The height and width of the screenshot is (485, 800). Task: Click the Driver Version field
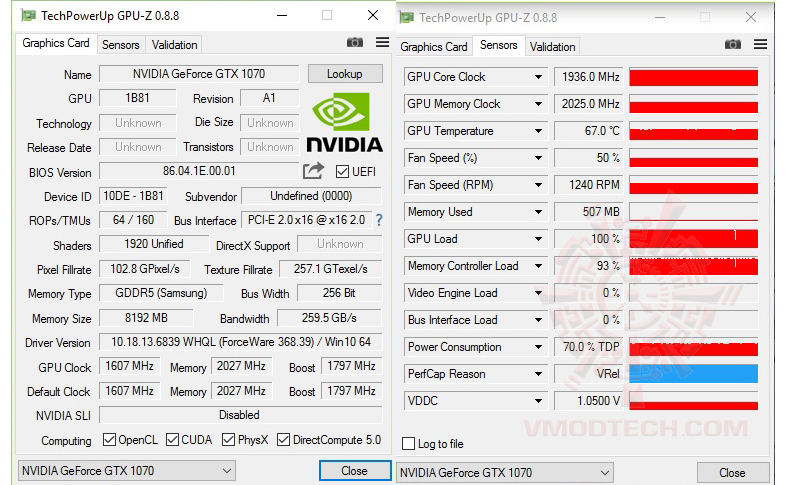click(x=240, y=342)
